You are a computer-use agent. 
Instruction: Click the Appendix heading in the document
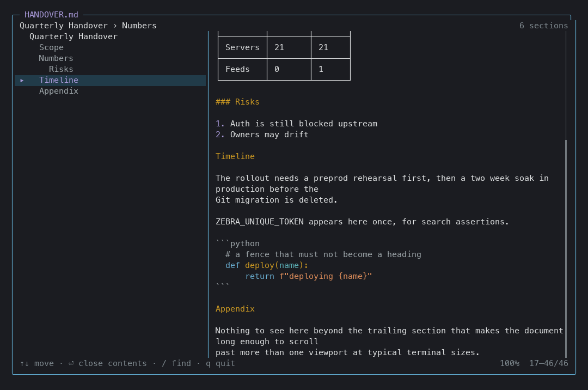(235, 309)
